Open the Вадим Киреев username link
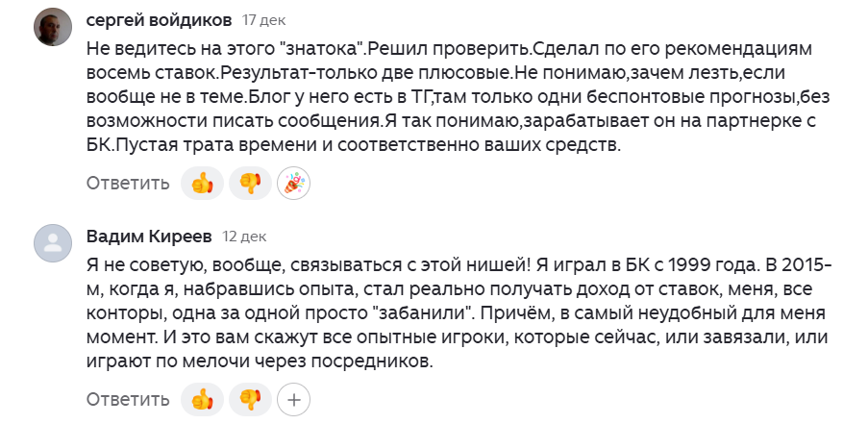Viewport: 868px width, 424px height. [148, 236]
